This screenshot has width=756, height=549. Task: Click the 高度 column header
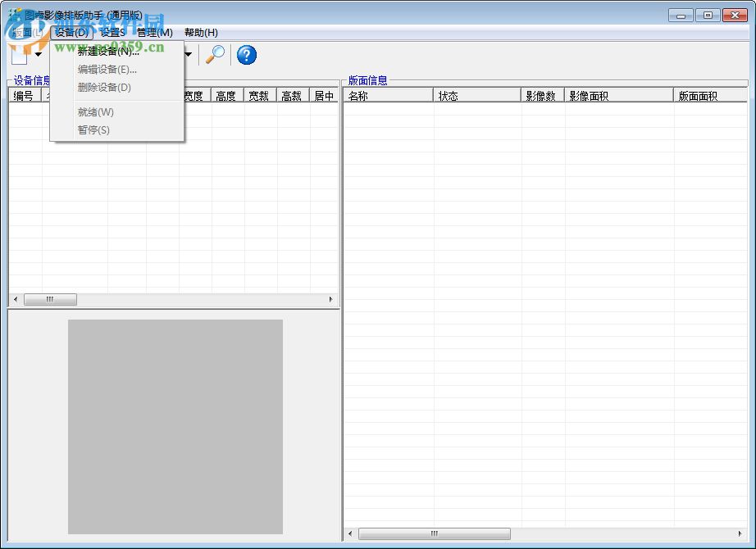point(228,96)
